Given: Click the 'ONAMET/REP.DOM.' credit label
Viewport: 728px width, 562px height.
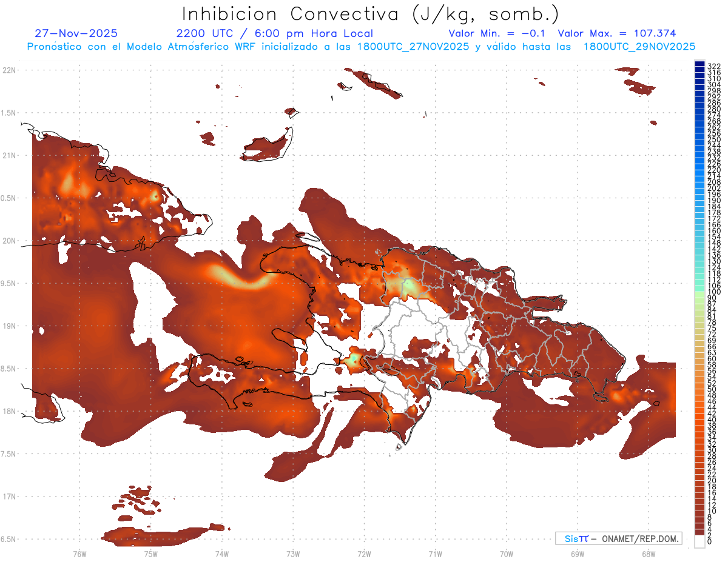Looking at the screenshot, I should coord(641,538).
